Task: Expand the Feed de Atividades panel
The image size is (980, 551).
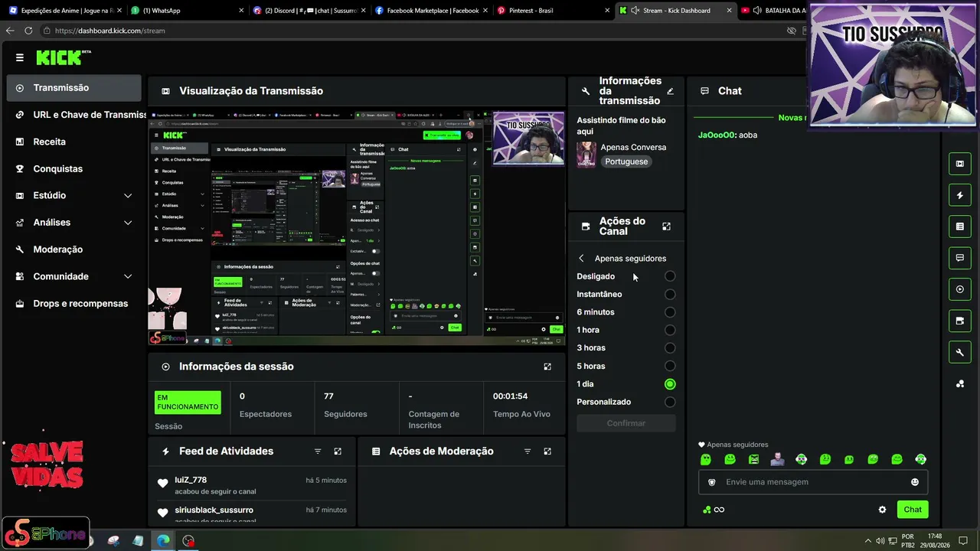Action: (338, 452)
